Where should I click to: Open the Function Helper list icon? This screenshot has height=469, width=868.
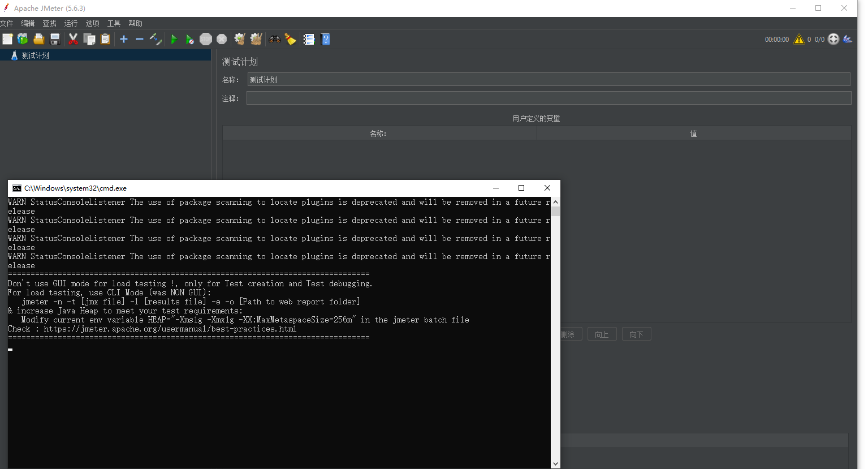[x=309, y=39]
